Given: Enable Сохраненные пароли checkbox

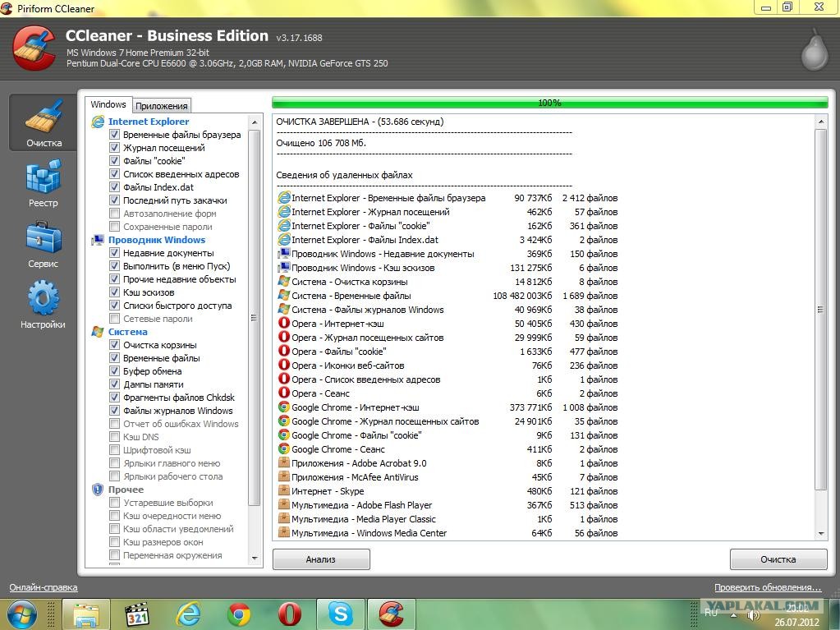Looking at the screenshot, I should 114,226.
